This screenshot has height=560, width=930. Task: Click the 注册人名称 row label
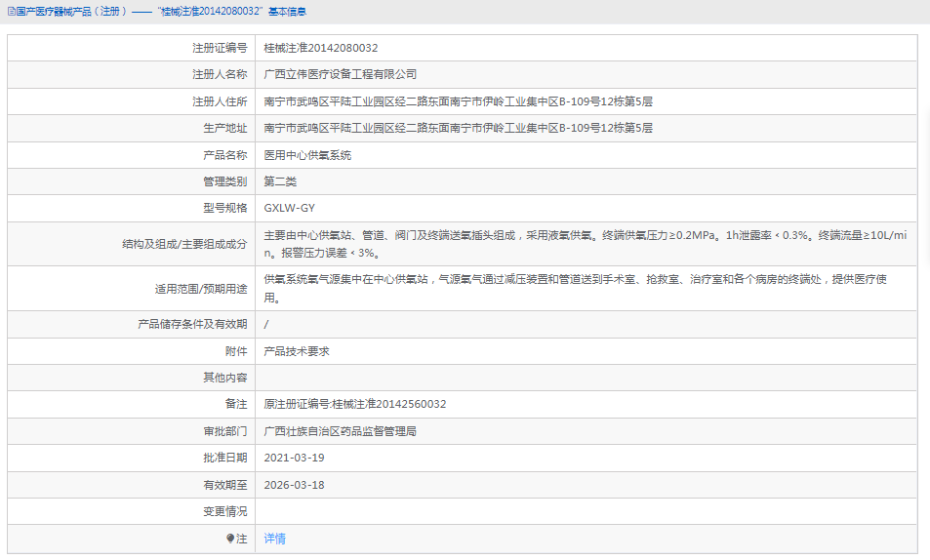(x=220, y=75)
